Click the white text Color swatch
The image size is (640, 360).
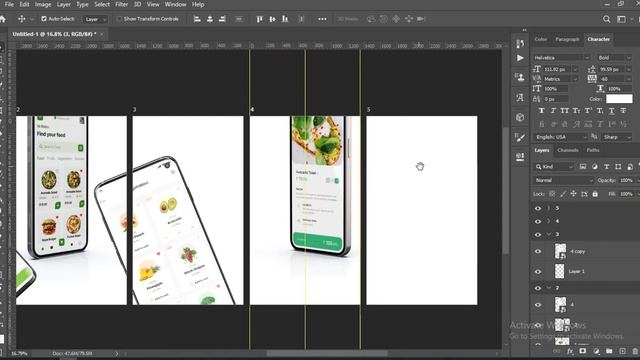619,99
